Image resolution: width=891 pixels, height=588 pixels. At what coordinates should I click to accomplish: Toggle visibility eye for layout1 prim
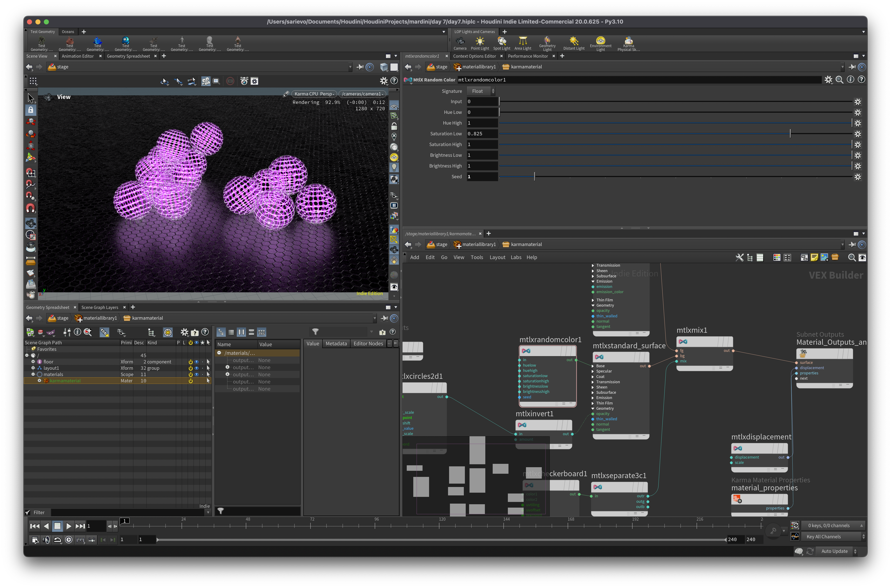196,368
